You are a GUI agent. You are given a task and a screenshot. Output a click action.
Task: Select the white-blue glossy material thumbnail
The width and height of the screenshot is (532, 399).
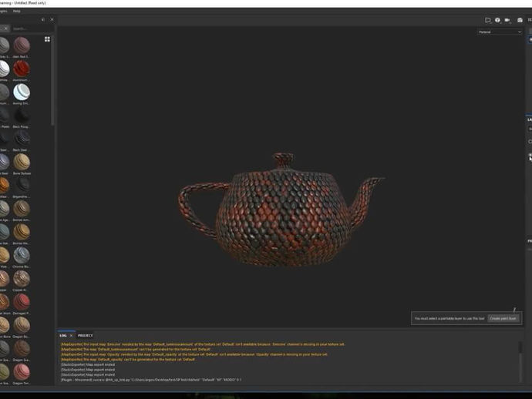22,92
